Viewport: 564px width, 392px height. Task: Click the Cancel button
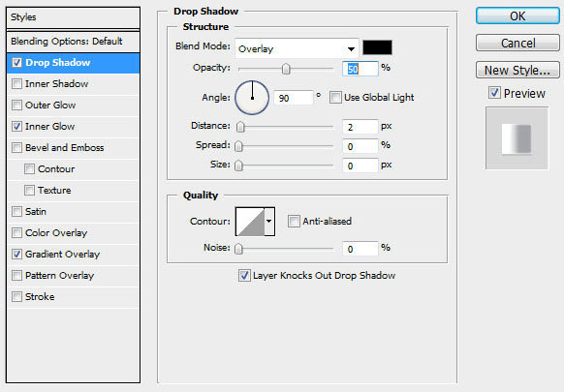(x=517, y=44)
